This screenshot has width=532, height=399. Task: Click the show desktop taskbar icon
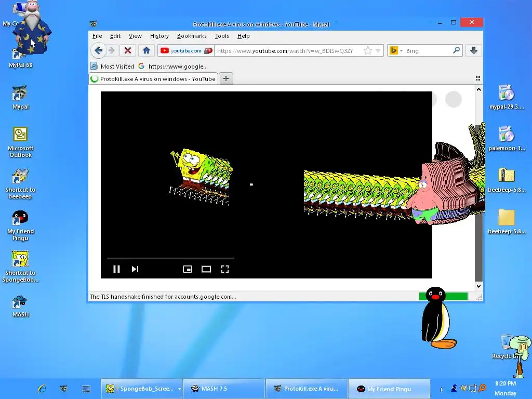[86, 389]
